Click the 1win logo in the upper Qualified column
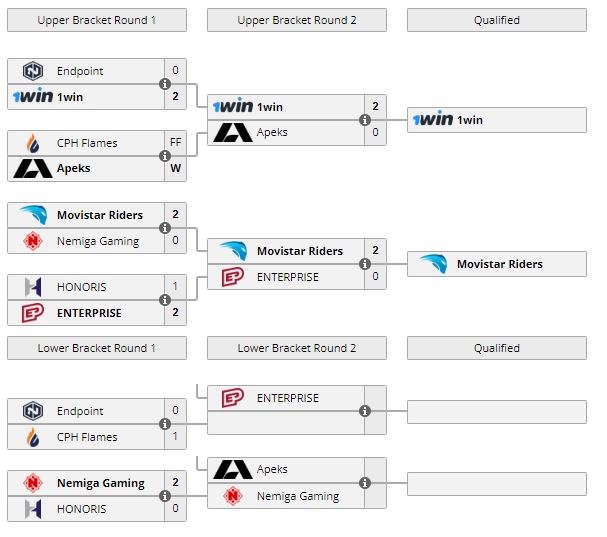 [x=433, y=120]
